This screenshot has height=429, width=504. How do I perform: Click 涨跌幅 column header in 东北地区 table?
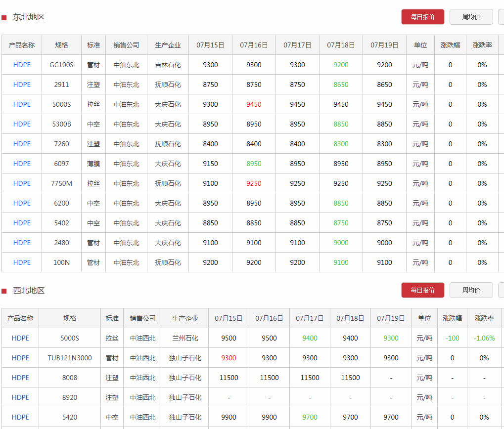click(x=450, y=45)
